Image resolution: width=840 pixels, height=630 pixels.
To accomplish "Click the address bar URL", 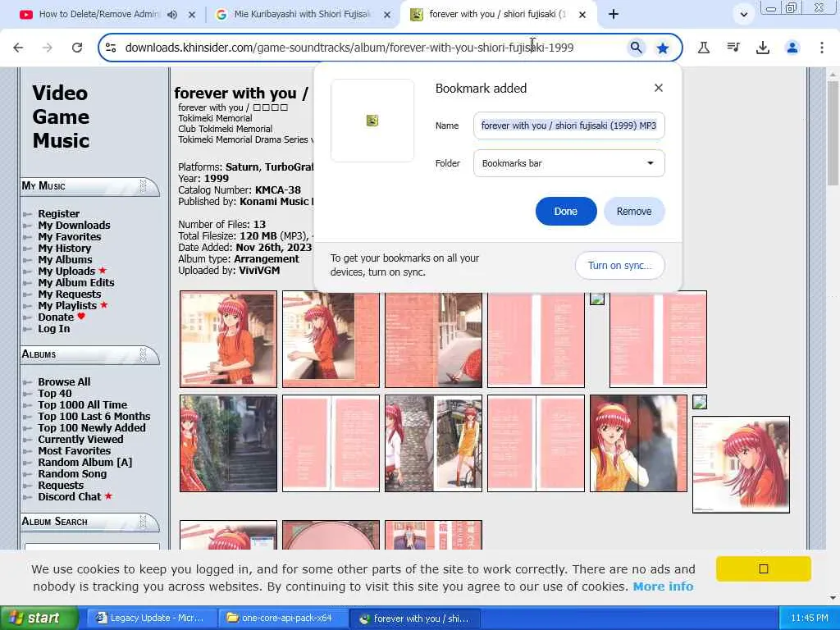I will tap(349, 48).
